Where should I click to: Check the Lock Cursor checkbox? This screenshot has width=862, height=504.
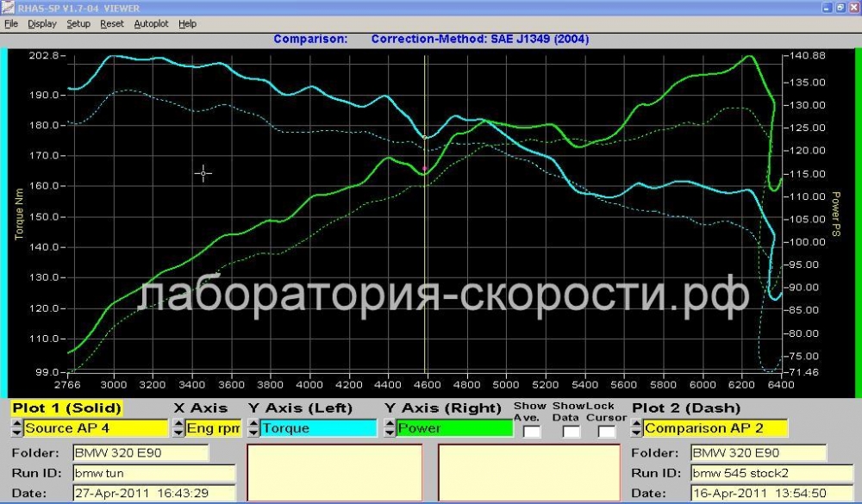606,432
